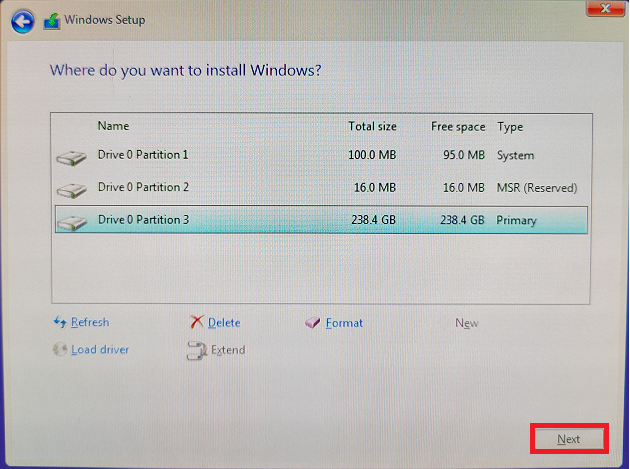Viewport: 630px width, 469px height.
Task: Close the Windows Setup window
Action: coord(605,8)
